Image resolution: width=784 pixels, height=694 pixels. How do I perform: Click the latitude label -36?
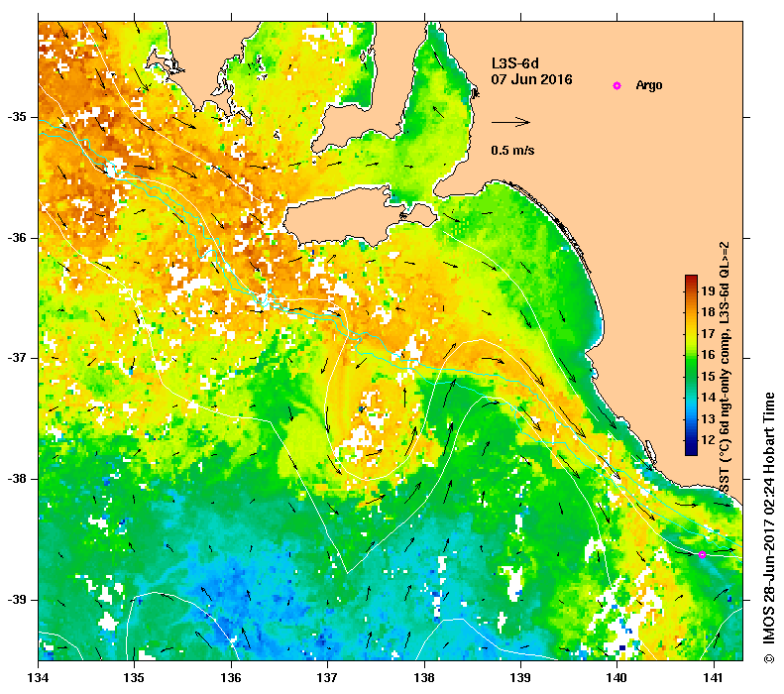17,238
